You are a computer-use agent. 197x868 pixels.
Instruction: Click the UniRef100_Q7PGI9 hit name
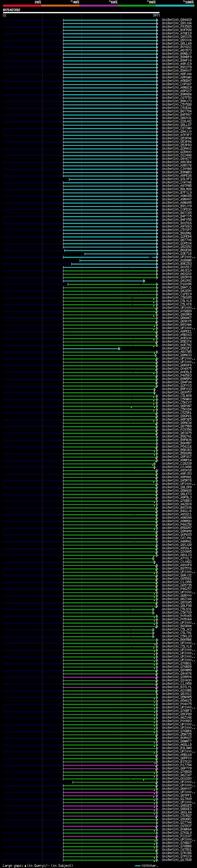click(x=177, y=856)
